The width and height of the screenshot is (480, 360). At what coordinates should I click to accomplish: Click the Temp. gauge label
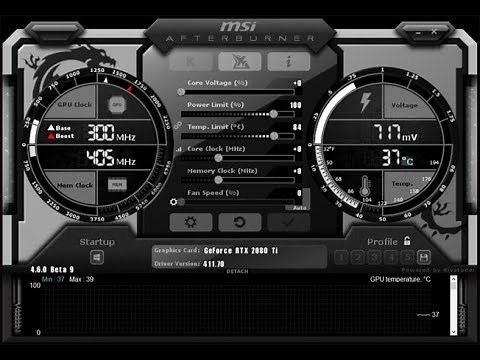tap(402, 184)
